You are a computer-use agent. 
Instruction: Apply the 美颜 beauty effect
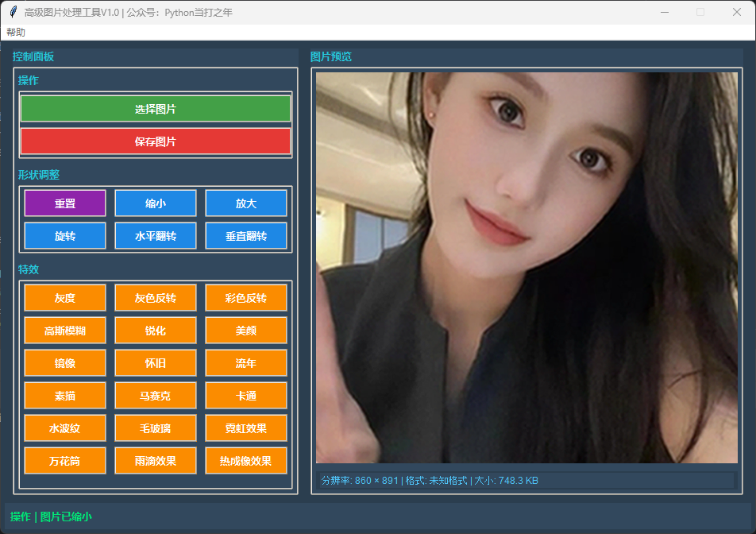coord(246,331)
